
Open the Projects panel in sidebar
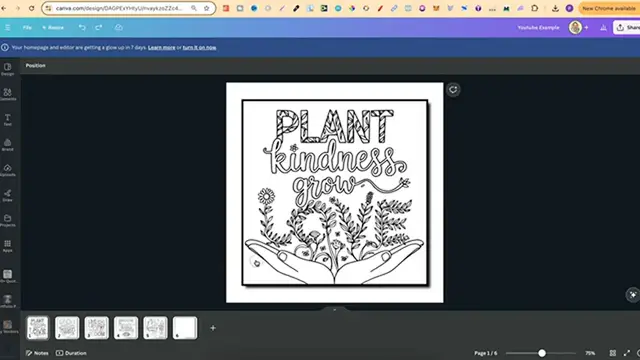8,220
